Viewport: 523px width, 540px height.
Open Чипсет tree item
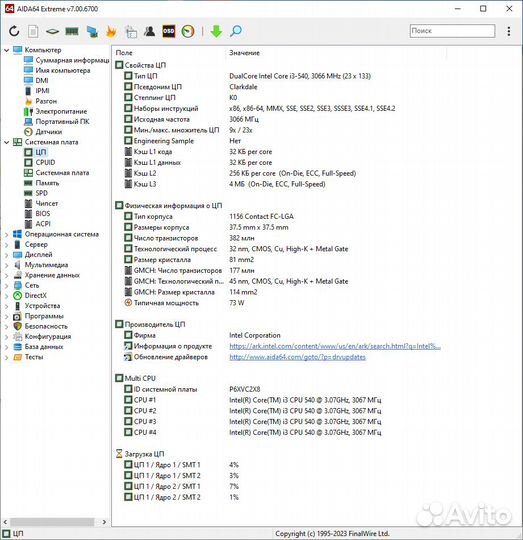tap(41, 204)
